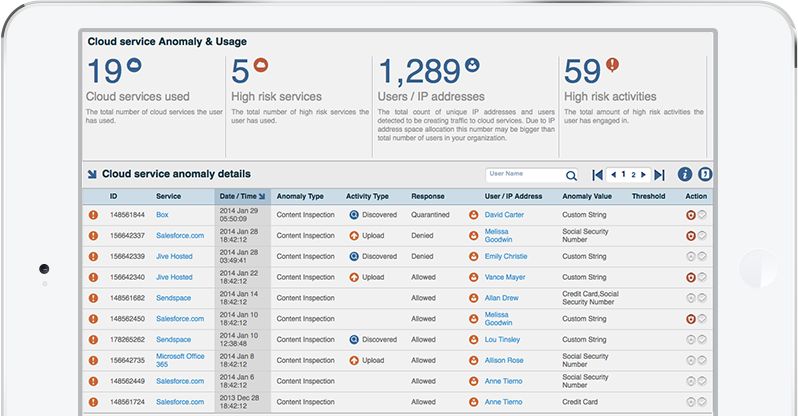
Task: Sort by the ID column header
Action: click(113, 196)
